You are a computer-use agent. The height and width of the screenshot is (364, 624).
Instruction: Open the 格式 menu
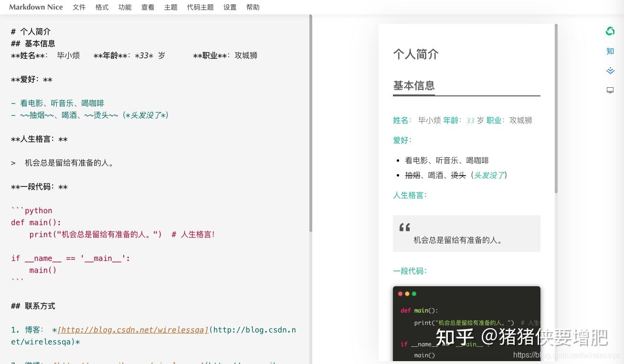pos(102,7)
